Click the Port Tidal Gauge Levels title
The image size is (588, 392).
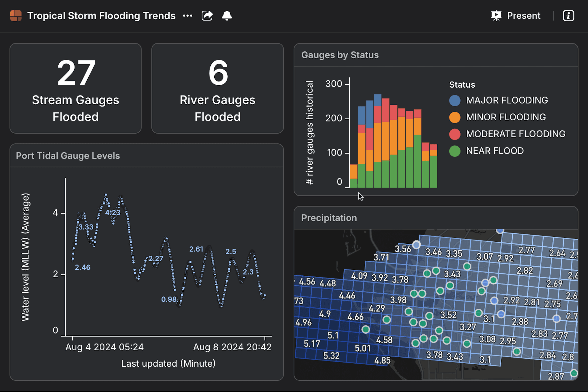coord(68,156)
